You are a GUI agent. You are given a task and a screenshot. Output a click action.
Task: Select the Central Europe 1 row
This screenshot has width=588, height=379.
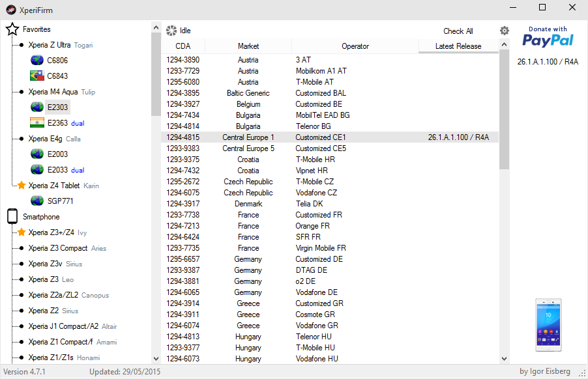click(330, 137)
